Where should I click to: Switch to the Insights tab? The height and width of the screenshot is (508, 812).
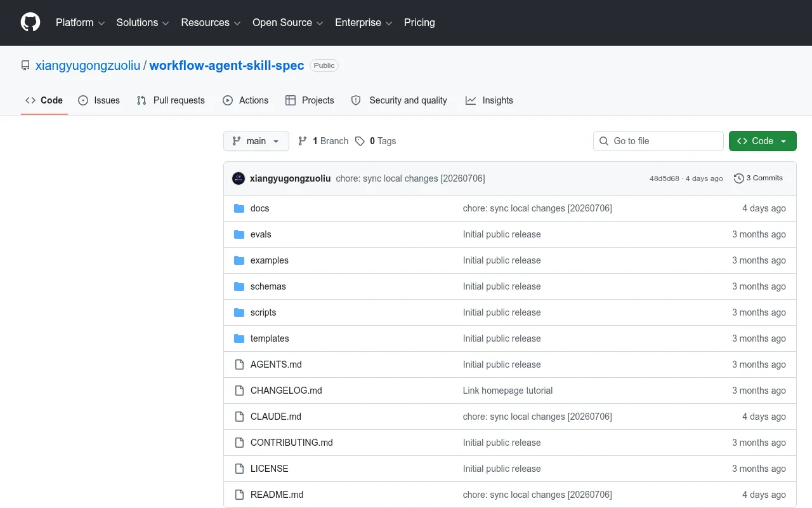pyautogui.click(x=489, y=100)
